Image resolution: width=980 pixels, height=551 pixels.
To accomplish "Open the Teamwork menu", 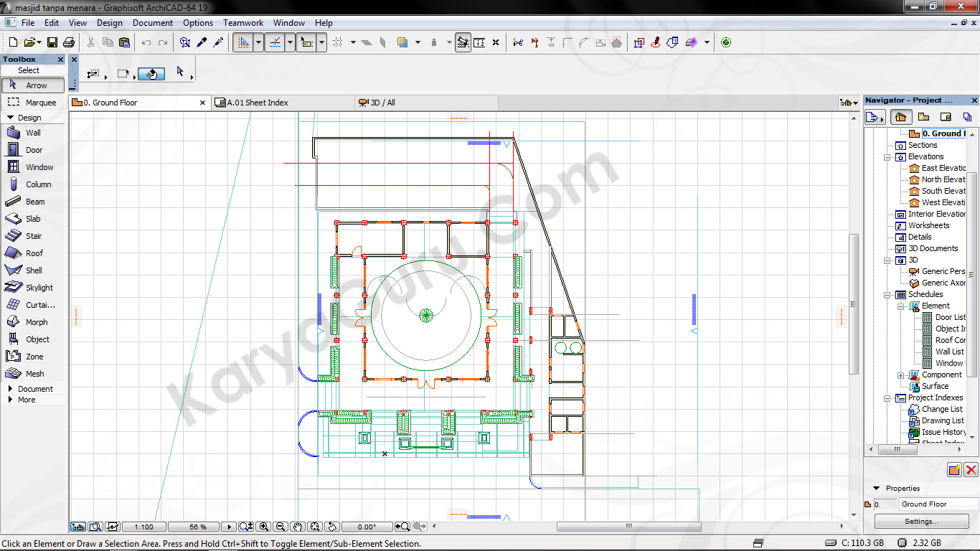I will 242,23.
